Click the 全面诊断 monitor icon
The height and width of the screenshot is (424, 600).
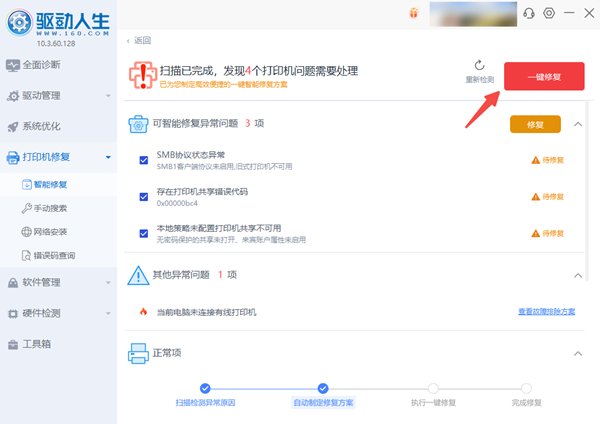tap(13, 65)
